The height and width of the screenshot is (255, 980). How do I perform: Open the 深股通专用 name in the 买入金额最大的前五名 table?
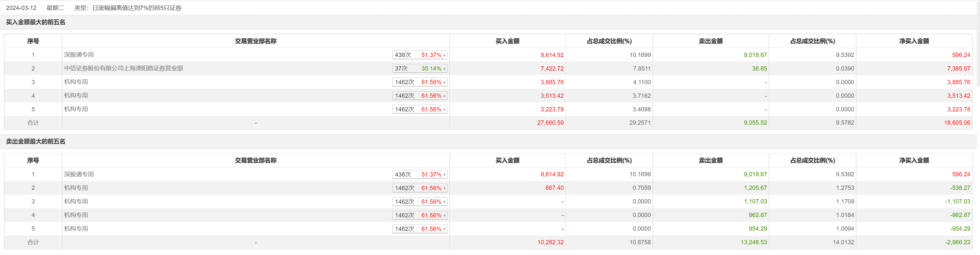pyautogui.click(x=79, y=55)
